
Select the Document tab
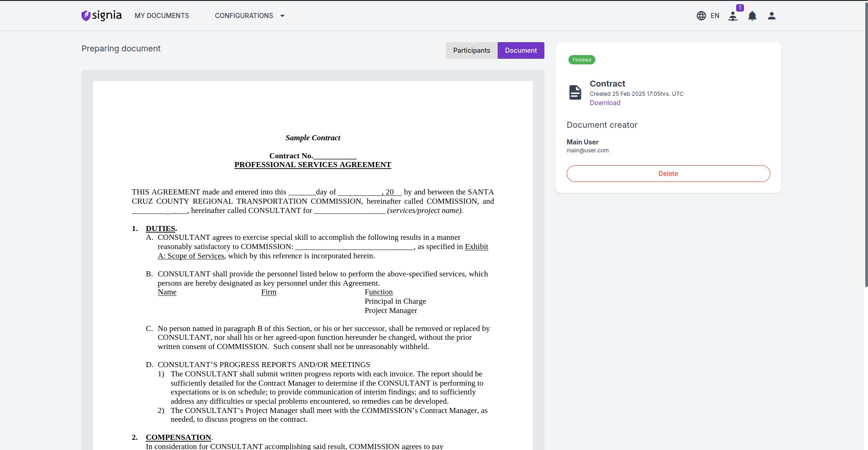521,50
